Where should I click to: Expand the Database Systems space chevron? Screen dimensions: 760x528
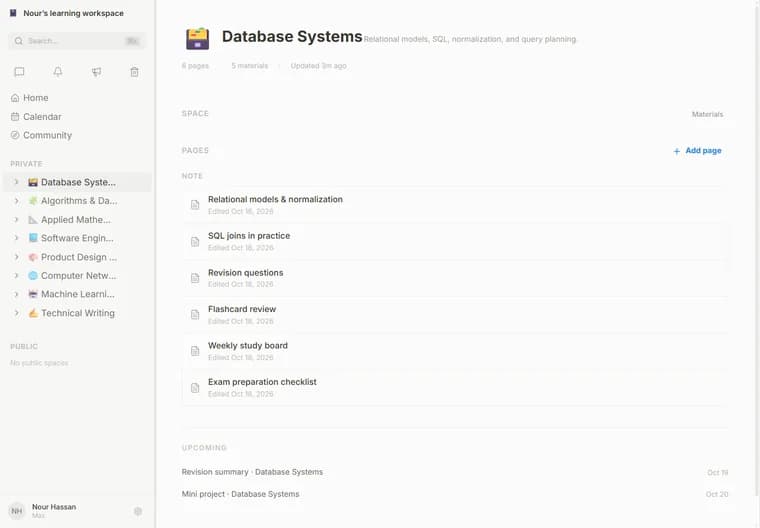[16, 182]
